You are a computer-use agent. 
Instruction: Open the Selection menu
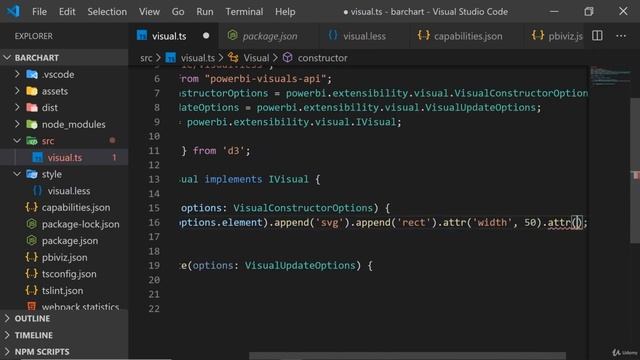coord(107,12)
